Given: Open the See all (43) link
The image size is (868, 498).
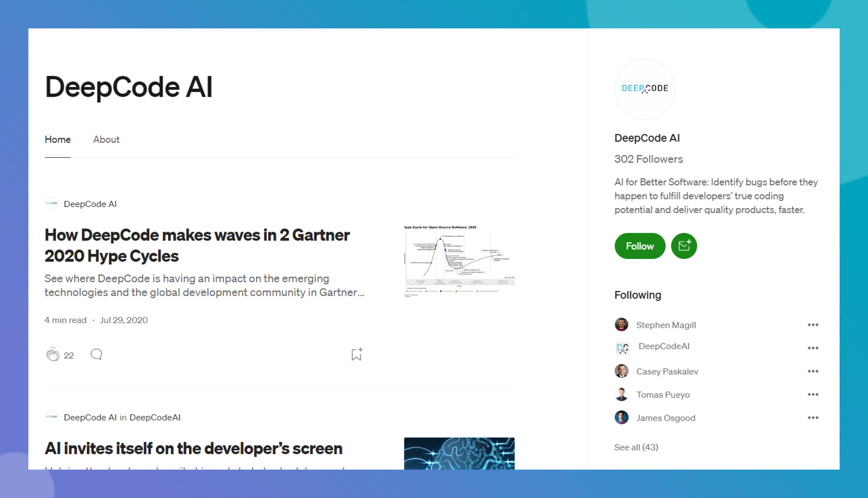Looking at the screenshot, I should [636, 447].
